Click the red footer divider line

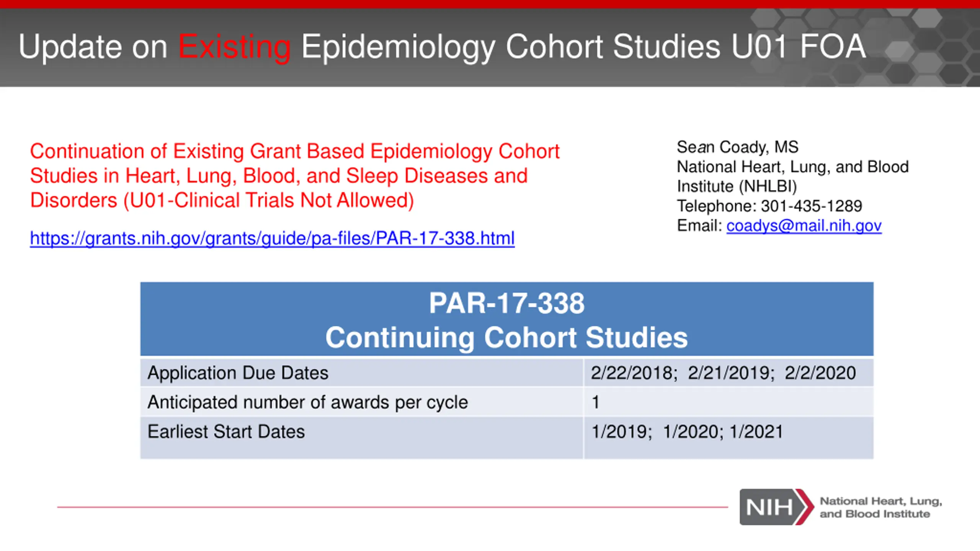(392, 507)
